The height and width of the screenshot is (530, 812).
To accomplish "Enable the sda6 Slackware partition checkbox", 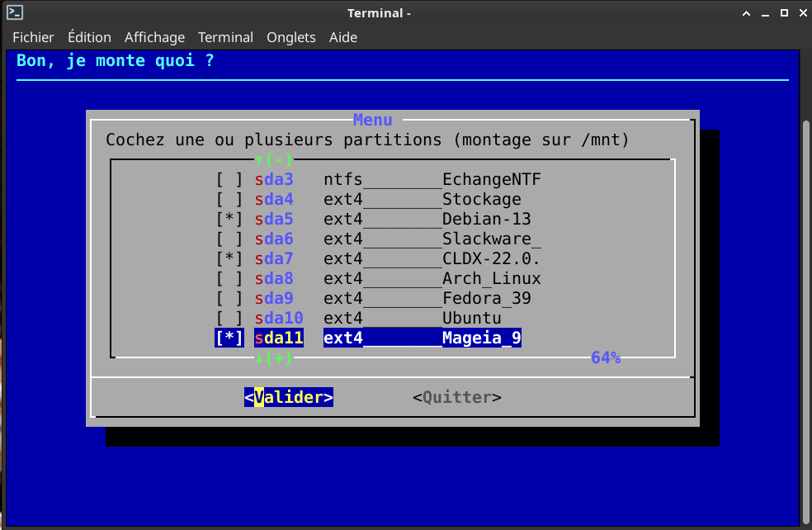I will click(x=229, y=239).
